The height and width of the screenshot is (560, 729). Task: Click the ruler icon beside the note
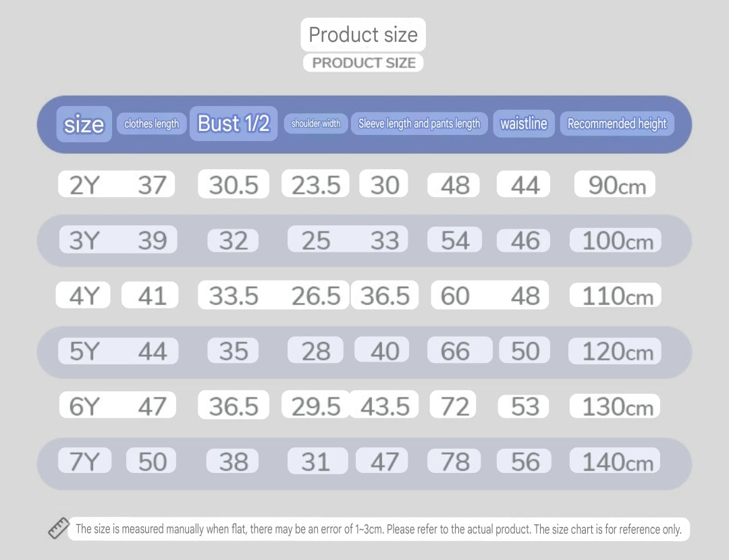59,528
